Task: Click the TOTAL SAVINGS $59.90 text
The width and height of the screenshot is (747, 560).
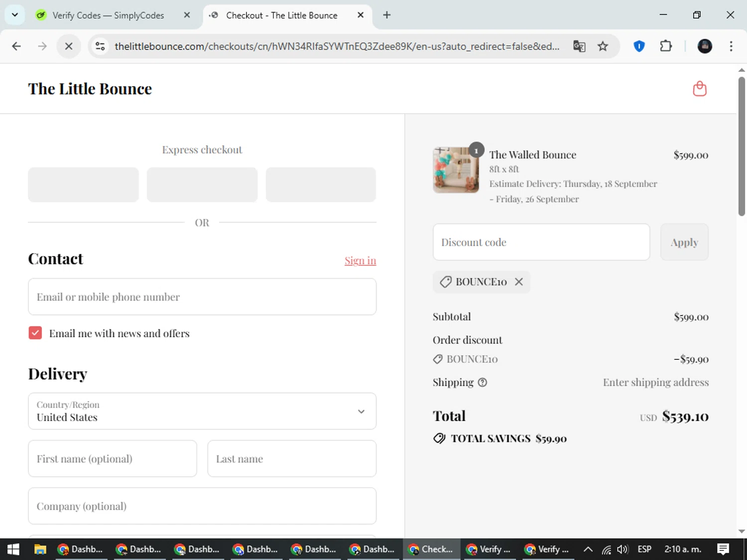Action: pos(508,439)
